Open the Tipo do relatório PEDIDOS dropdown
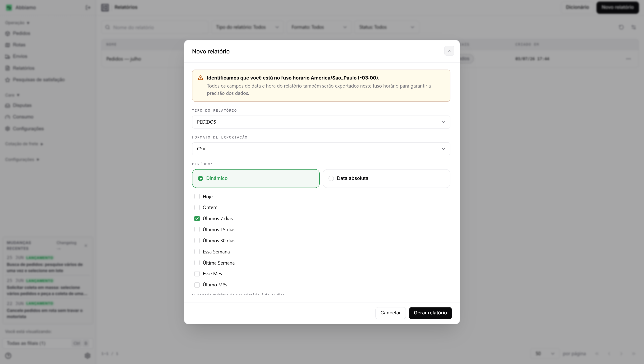This screenshot has width=644, height=364. [321, 122]
